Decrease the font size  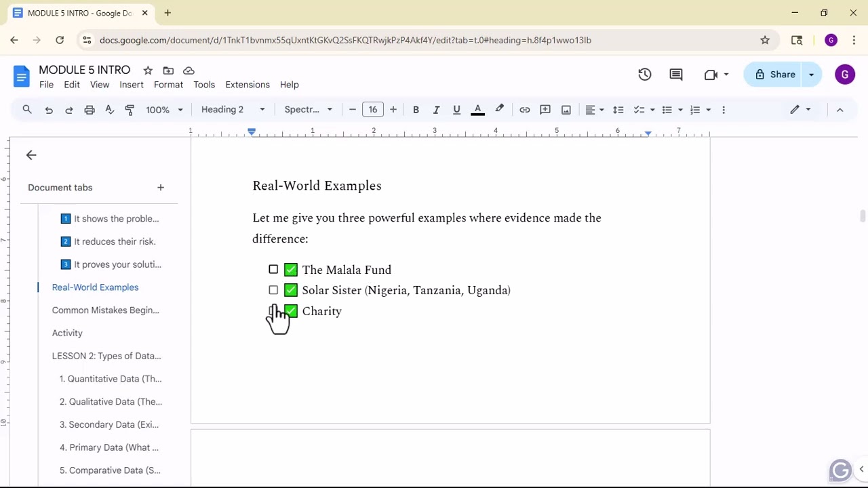(353, 110)
